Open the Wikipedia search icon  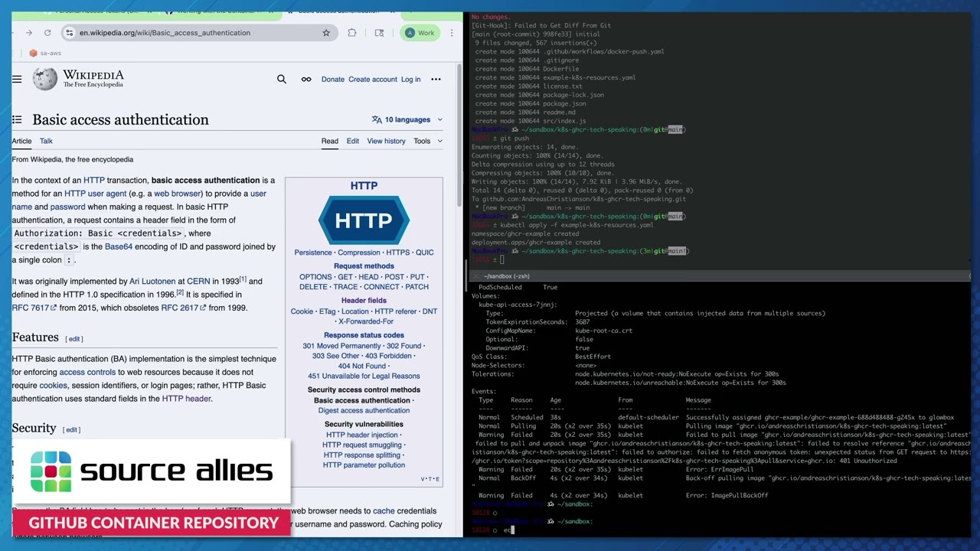point(282,79)
